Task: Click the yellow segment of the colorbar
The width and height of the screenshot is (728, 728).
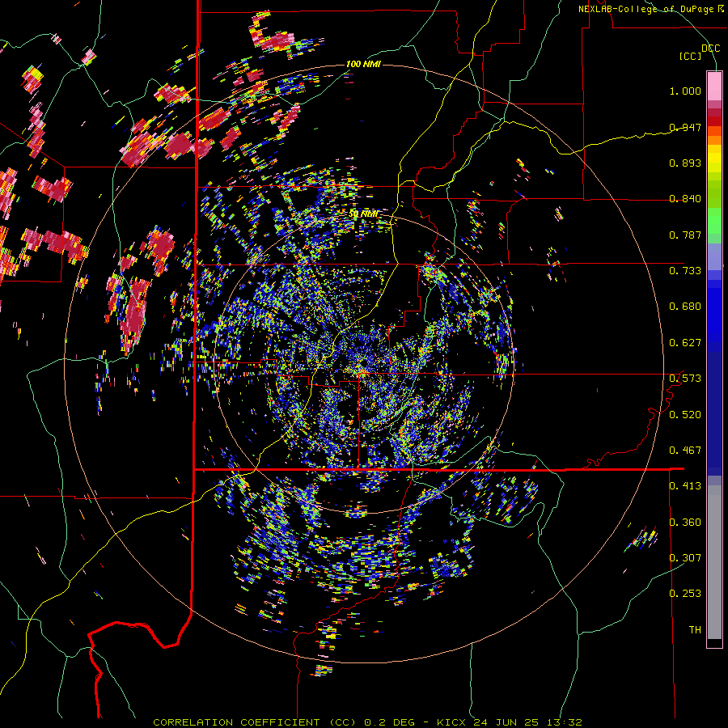Action: click(x=714, y=159)
